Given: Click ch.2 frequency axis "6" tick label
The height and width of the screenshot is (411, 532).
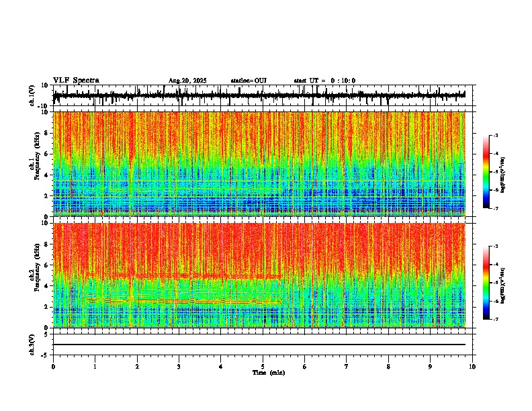Looking at the screenshot, I should [47, 265].
